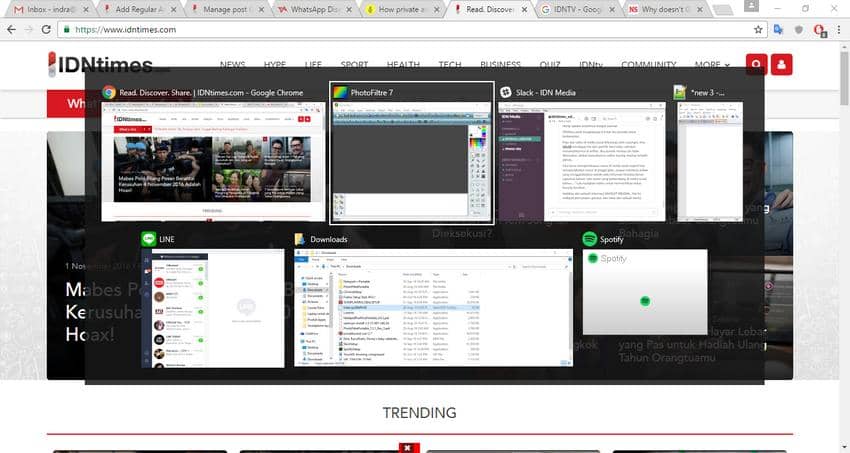
Task: Click the COMMUNITY navigation link
Action: click(648, 65)
